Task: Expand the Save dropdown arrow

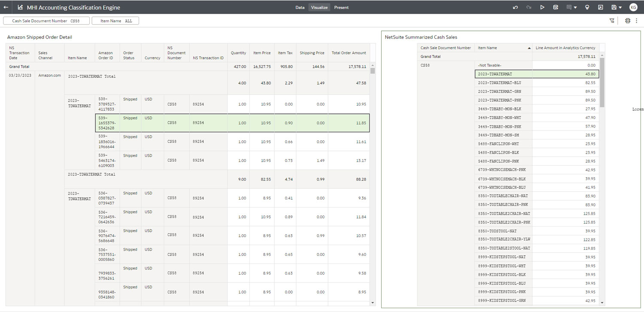Action: coord(620,7)
